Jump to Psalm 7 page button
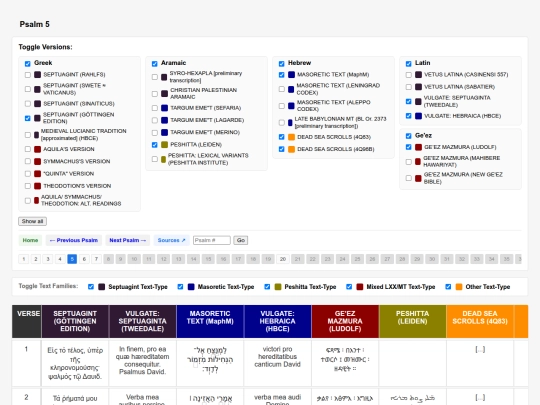This screenshot has height=405, width=540. tap(96, 259)
